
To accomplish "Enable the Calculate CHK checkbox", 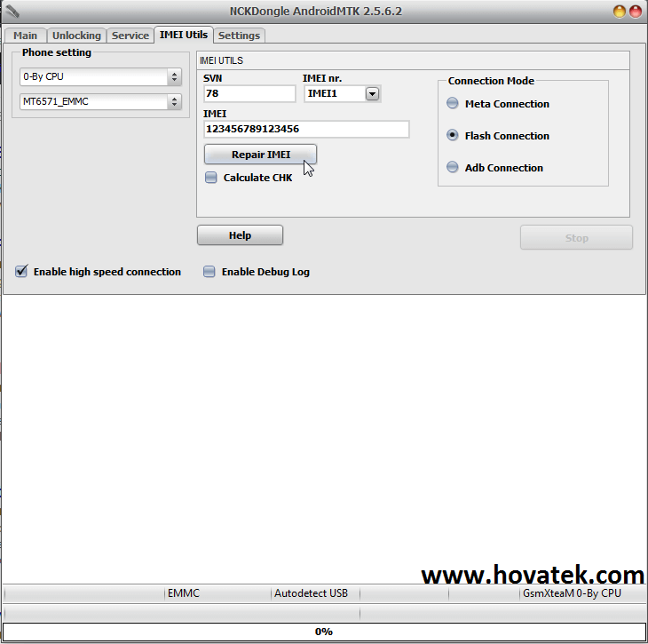I will click(x=210, y=178).
